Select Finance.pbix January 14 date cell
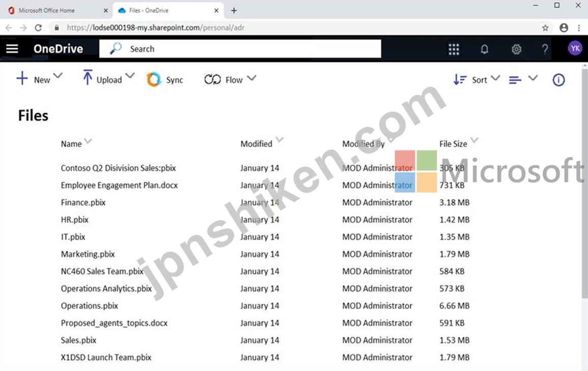The image size is (588, 371). coord(260,202)
